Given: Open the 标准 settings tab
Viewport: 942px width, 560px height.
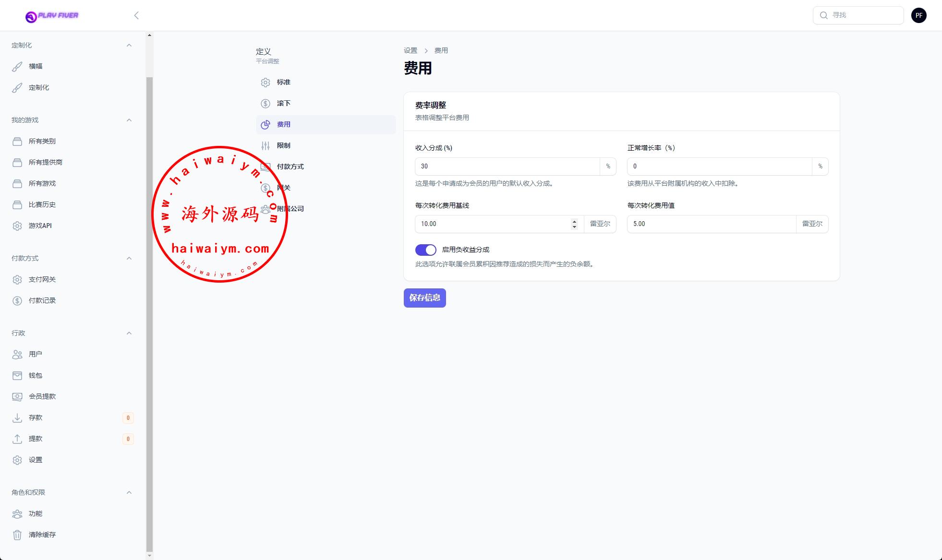Looking at the screenshot, I should click(284, 82).
